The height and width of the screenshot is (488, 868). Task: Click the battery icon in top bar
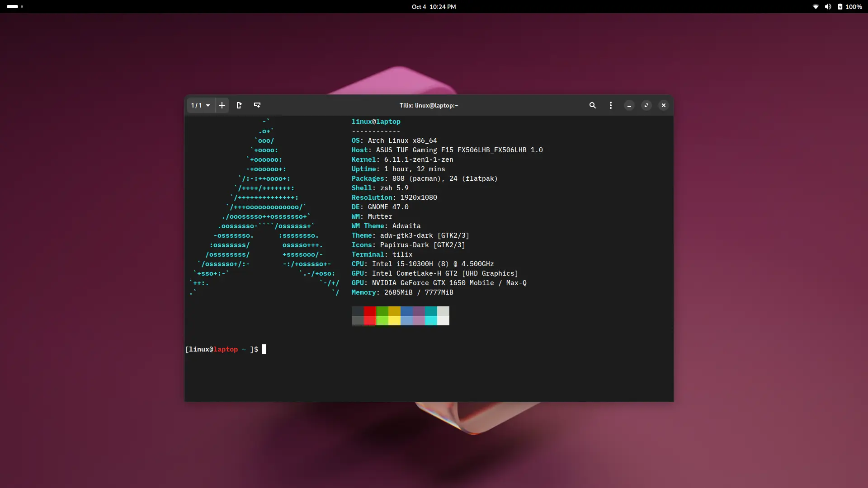[x=840, y=7]
